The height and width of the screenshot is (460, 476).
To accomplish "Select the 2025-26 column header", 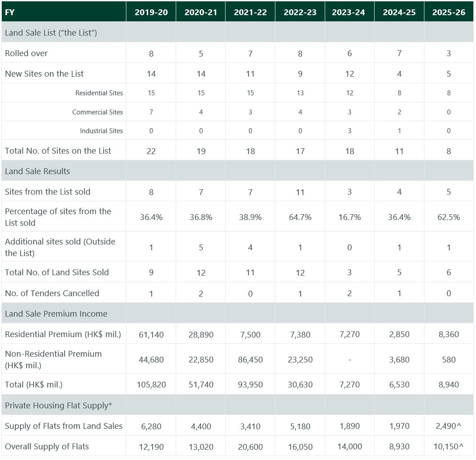I will (448, 12).
